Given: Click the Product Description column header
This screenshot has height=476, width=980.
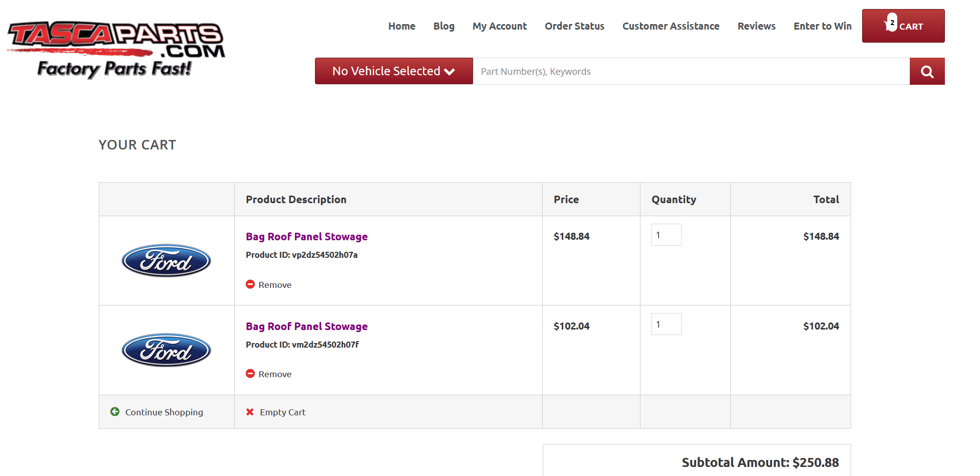Looking at the screenshot, I should pos(296,200).
